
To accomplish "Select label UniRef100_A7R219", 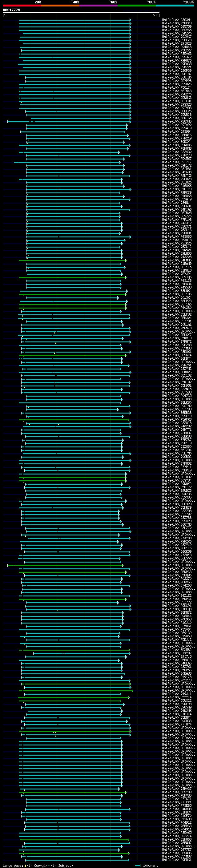I will click(x=177, y=139).
